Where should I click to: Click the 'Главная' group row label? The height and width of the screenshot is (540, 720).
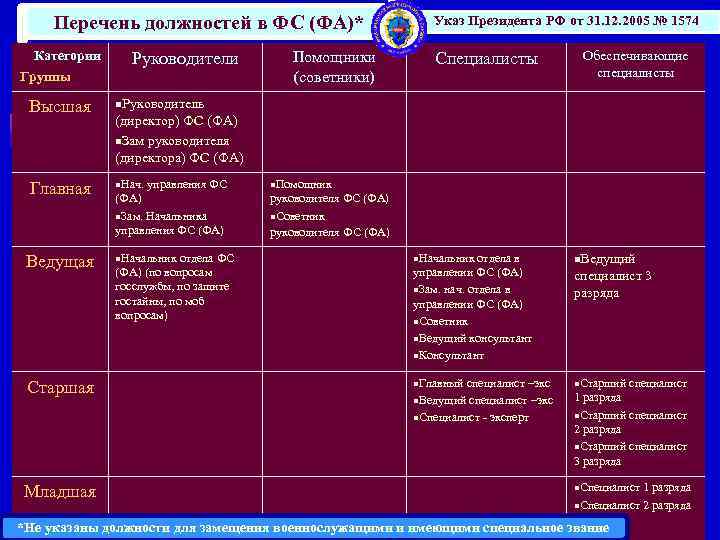[60, 189]
